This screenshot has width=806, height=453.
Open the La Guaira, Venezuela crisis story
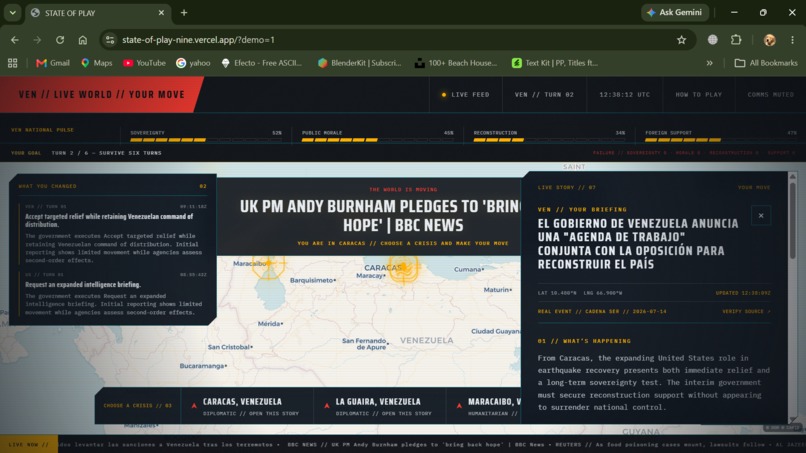pos(379,406)
